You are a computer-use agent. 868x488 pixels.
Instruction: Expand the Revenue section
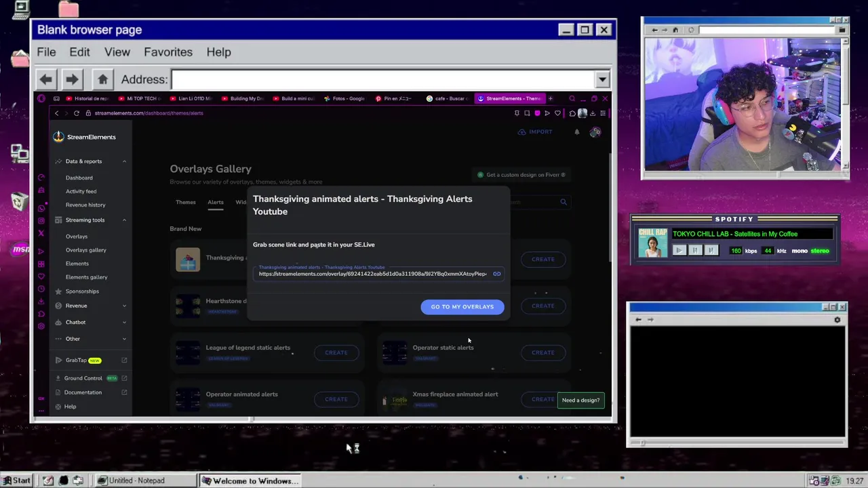click(x=124, y=306)
